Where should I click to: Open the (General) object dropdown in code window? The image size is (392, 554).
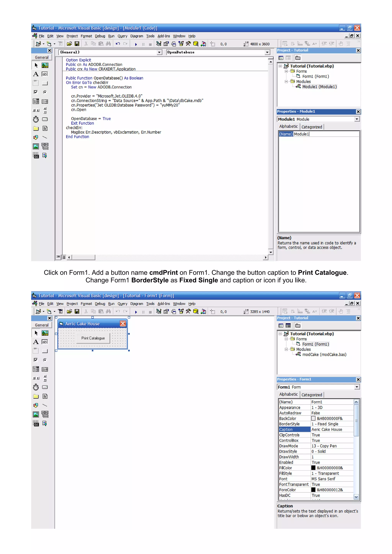pos(159,52)
